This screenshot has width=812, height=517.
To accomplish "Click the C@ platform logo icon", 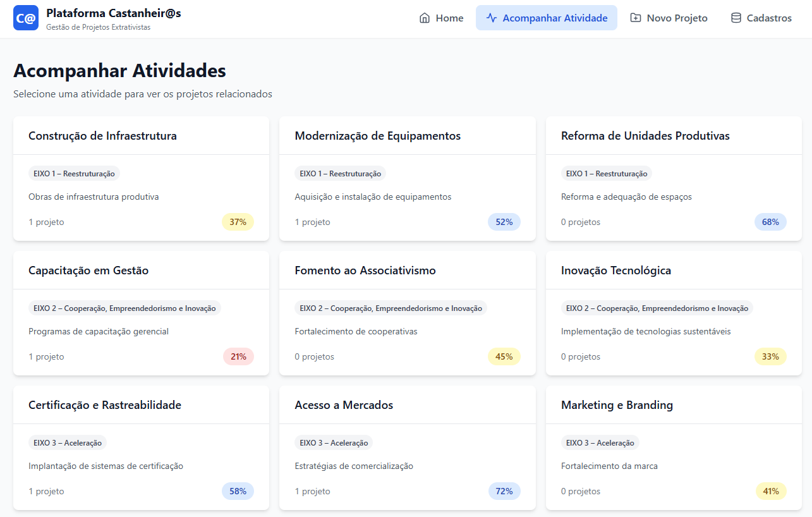I will 26,18.
